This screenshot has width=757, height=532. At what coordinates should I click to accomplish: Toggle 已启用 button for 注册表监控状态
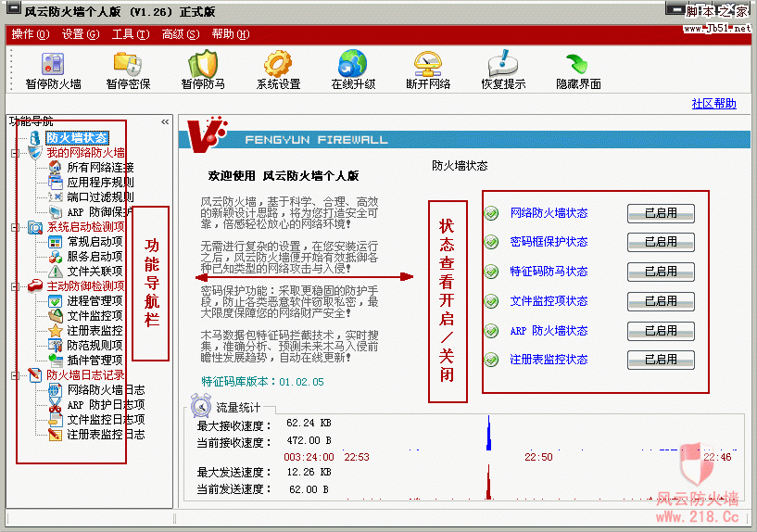click(x=661, y=361)
